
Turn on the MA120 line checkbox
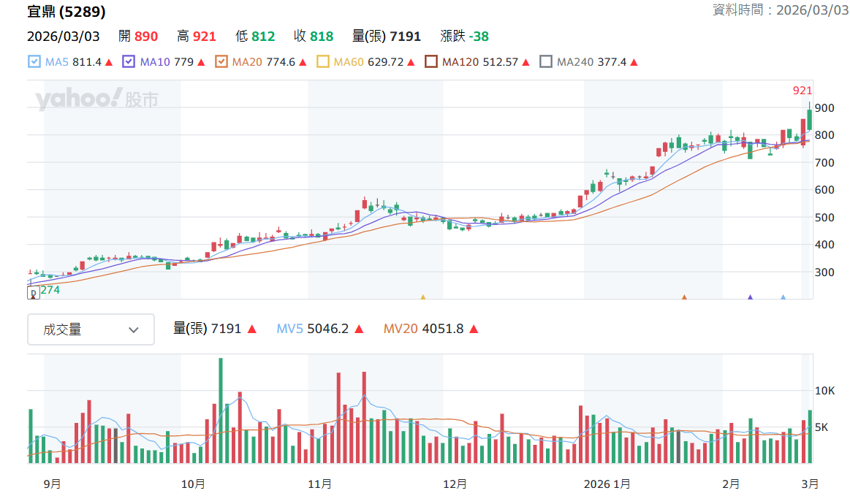(x=431, y=62)
